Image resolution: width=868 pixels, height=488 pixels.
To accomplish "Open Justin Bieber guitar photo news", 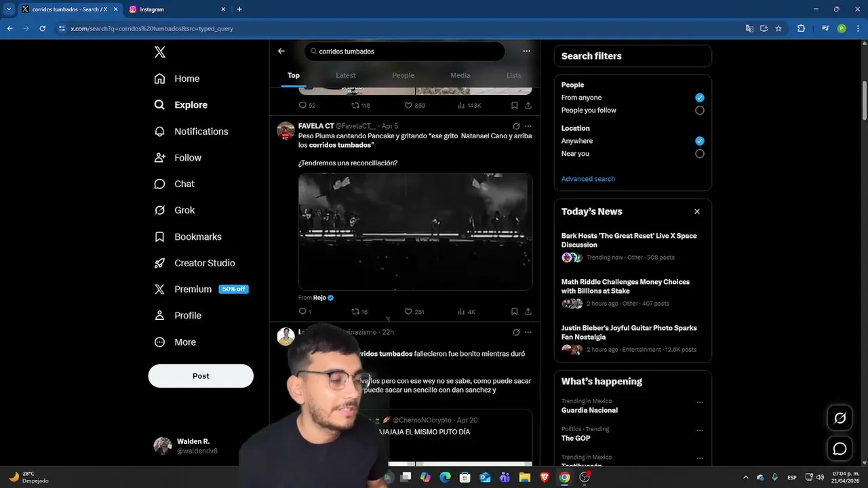I will [633, 339].
